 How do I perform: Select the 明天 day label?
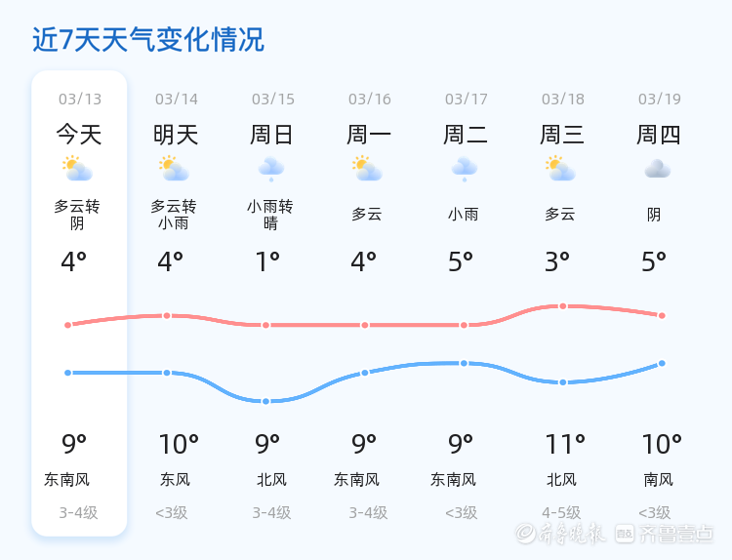pos(176,135)
